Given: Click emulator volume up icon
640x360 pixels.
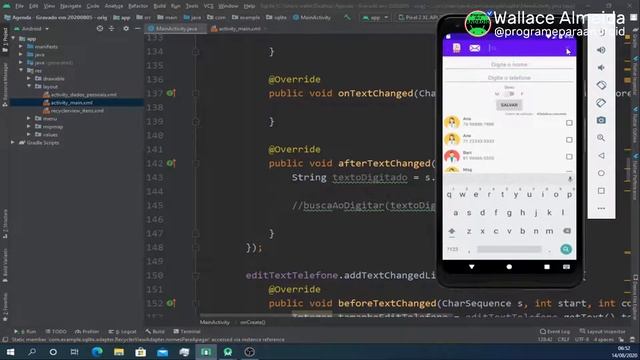Looking at the screenshot, I should coord(601,50).
